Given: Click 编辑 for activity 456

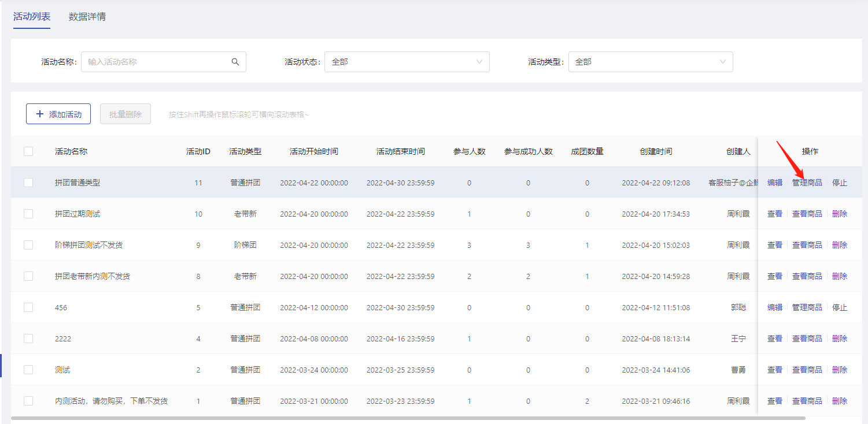Looking at the screenshot, I should [775, 307].
